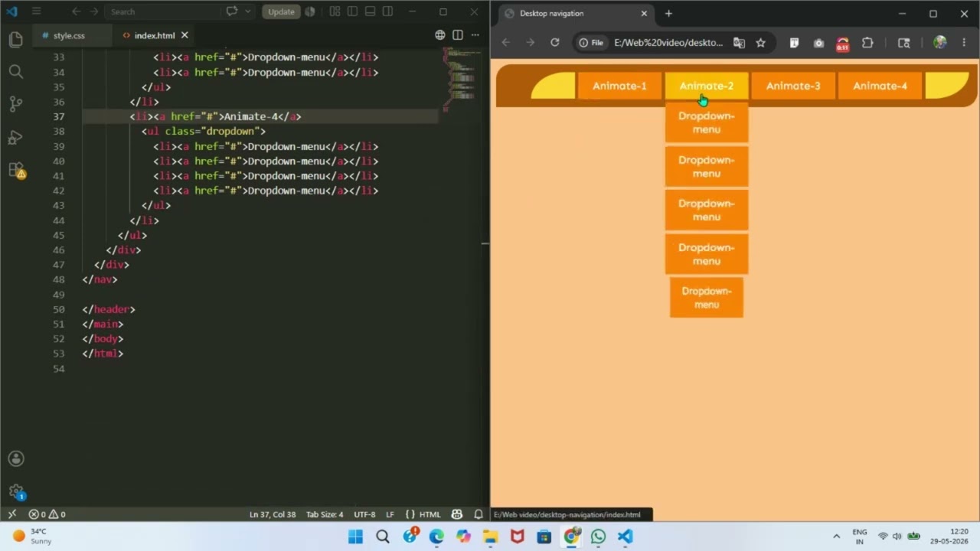980x551 pixels.
Task: Open the Explorer view in VS Code
Action: click(15, 40)
